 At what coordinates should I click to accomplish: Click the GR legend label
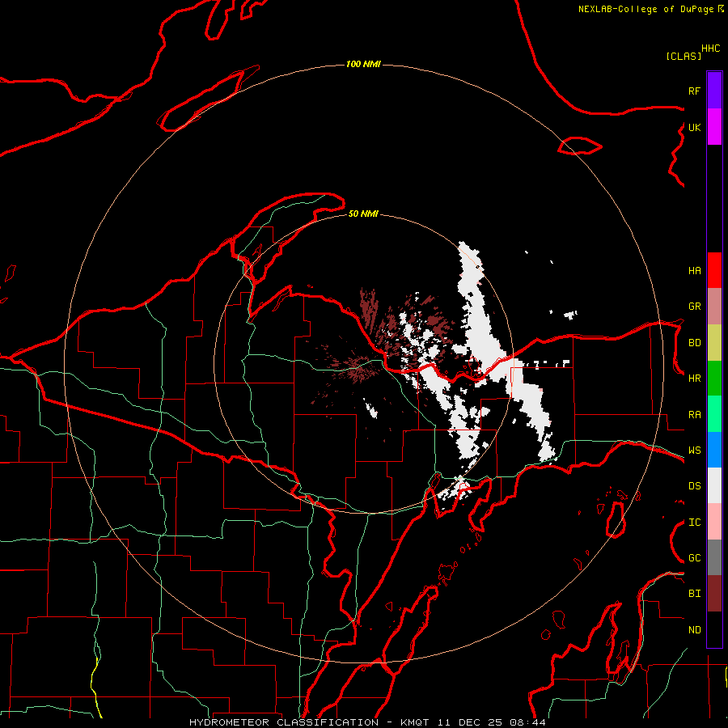[x=695, y=307]
